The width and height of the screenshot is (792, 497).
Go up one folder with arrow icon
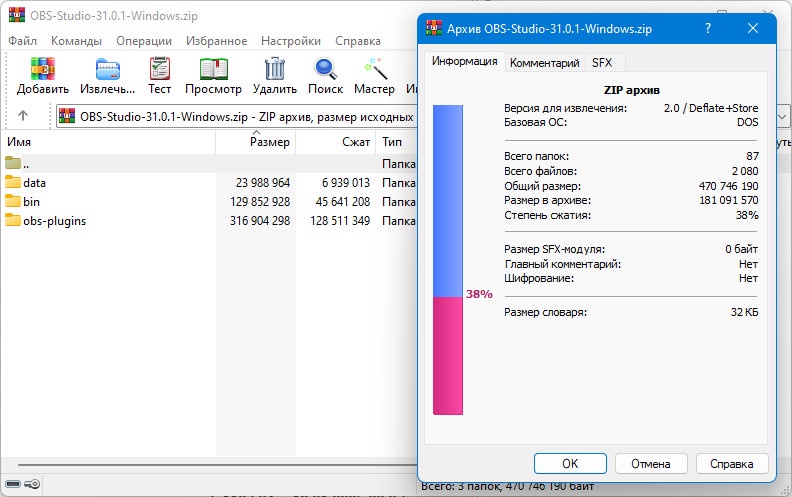pos(23,116)
